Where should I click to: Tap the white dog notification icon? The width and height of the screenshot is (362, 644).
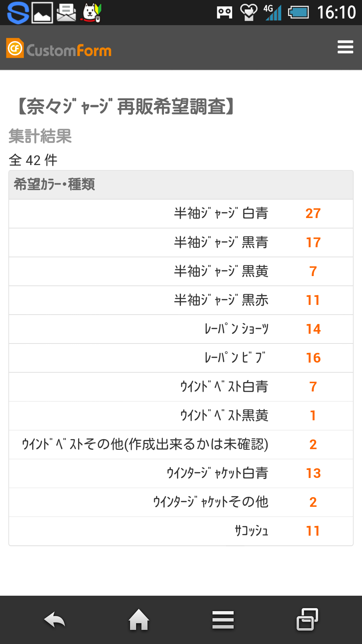point(91,13)
